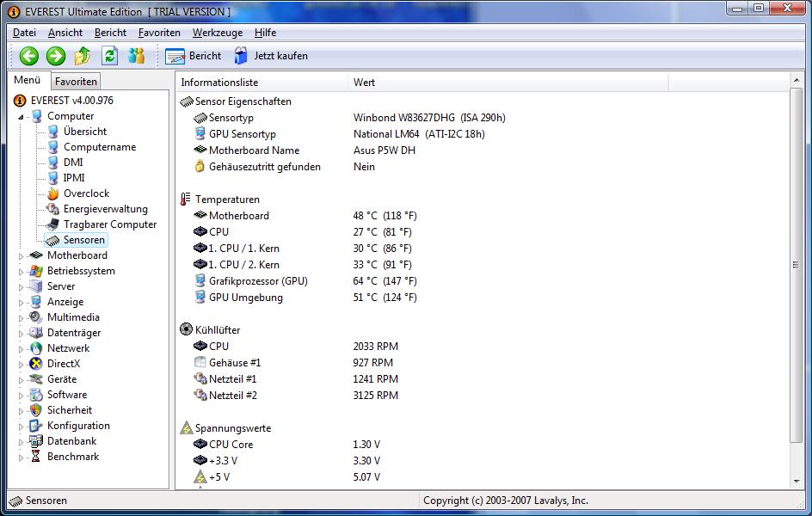
Task: Expand the Multimedia tree node
Action: click(x=21, y=318)
